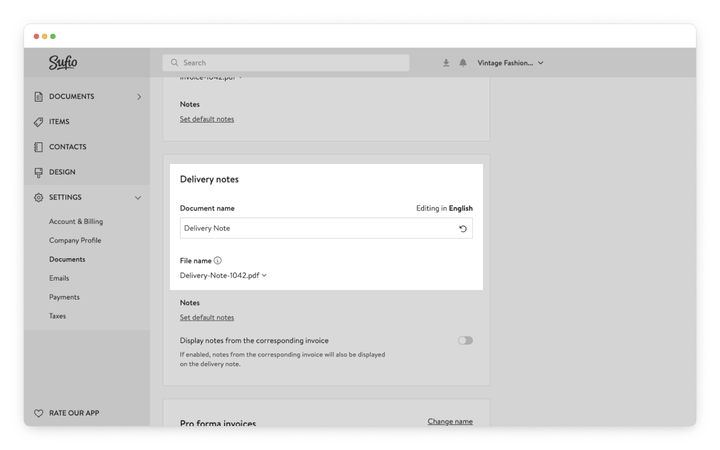This screenshot has height=450, width=720.
Task: Click the Pro forma invoices heading
Action: (218, 422)
